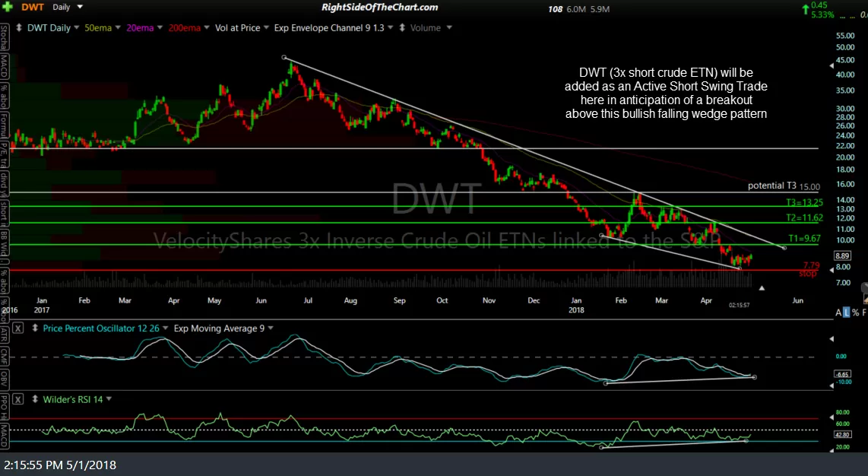The height and width of the screenshot is (476, 868).
Task: Click the Price Percent Oscillator 12 26 label
Action: (101, 328)
